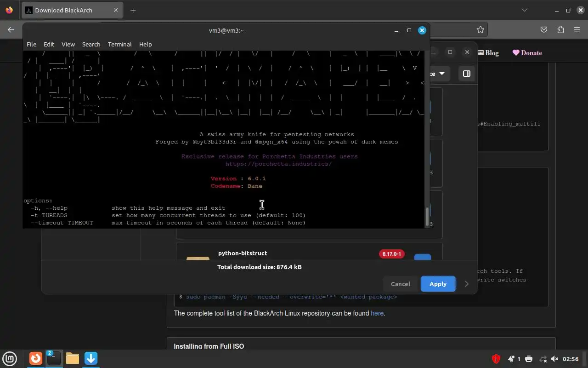Viewport: 588px width, 368px height.
Task: Close the terminal window
Action: pyautogui.click(x=422, y=30)
